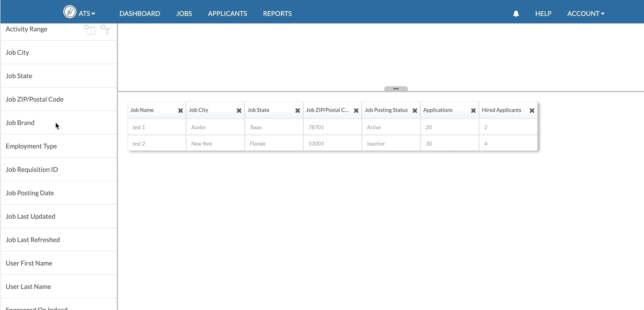Switch to the REPORTS tab
644x310 pixels.
[277, 14]
